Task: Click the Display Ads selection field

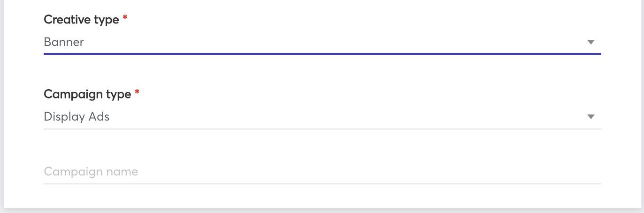Action: pos(322,117)
